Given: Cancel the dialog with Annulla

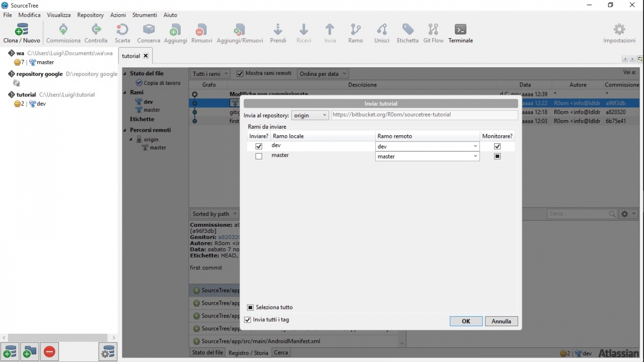Looking at the screenshot, I should click(502, 321).
